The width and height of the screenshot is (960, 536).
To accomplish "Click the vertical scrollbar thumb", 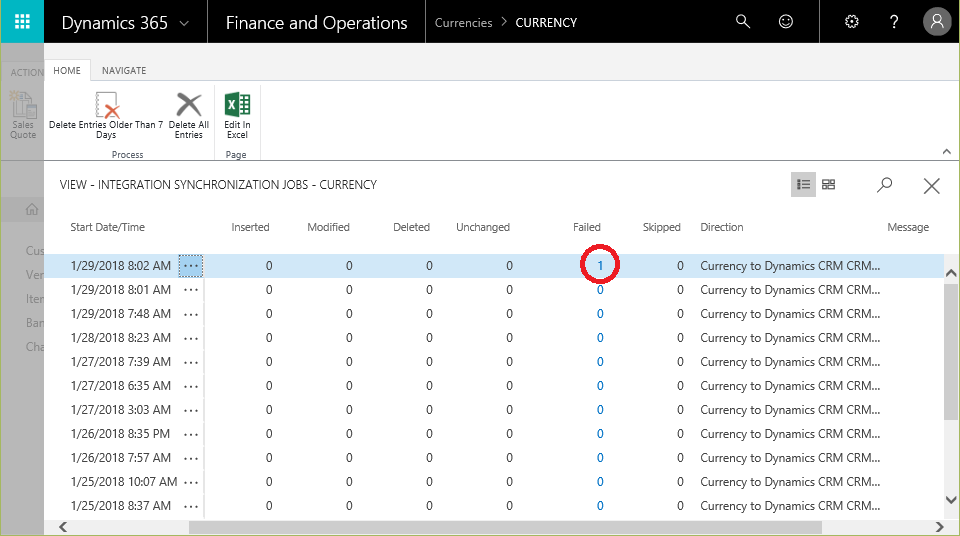I will pos(951,351).
